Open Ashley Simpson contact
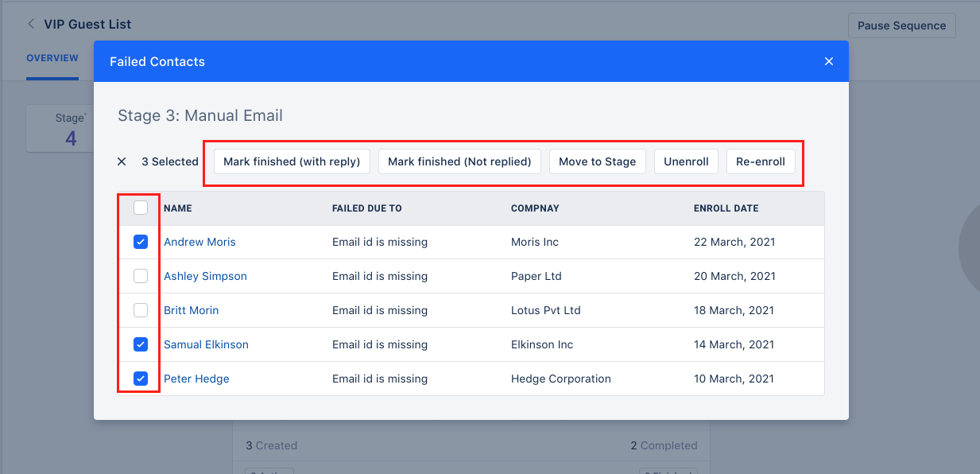This screenshot has width=980, height=474. (x=205, y=276)
